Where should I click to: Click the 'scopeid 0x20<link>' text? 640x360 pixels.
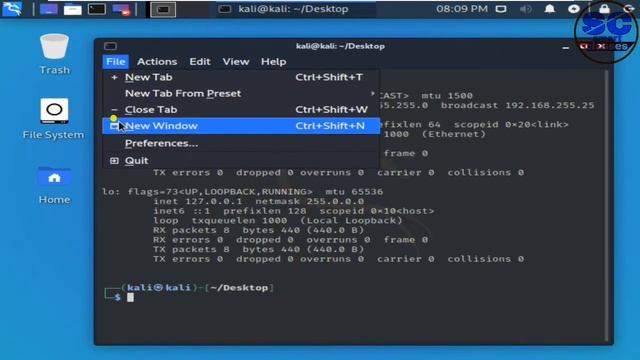tap(511, 124)
